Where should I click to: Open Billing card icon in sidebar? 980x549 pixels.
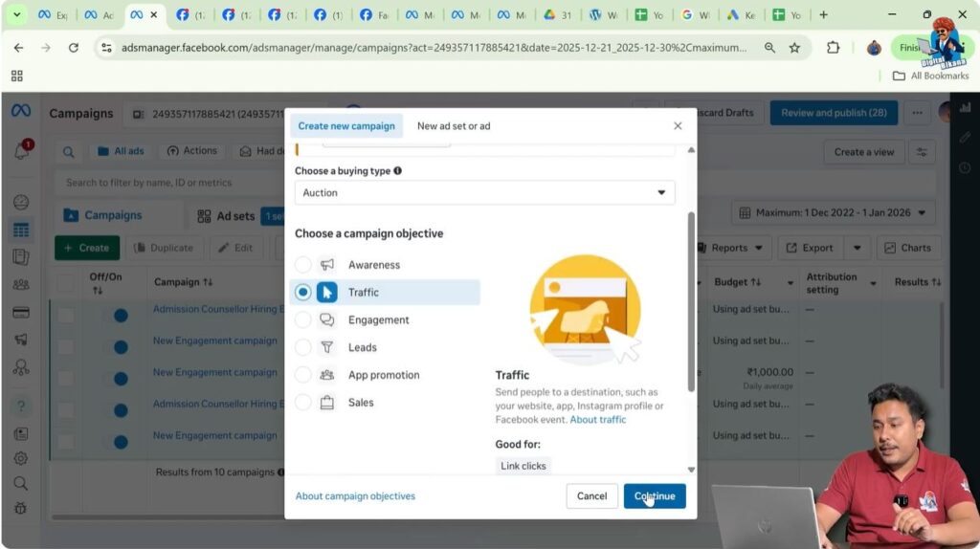(21, 313)
